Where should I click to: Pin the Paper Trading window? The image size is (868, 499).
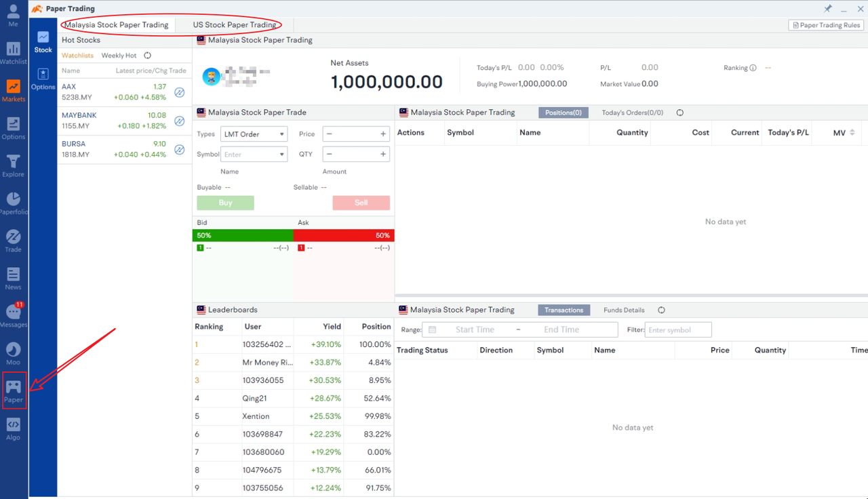(827, 8)
